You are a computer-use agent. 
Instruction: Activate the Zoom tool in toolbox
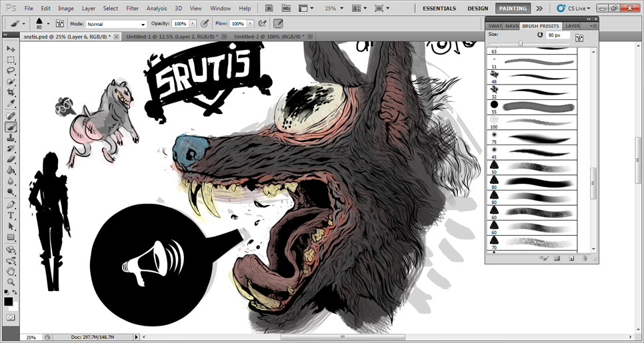pyautogui.click(x=11, y=282)
